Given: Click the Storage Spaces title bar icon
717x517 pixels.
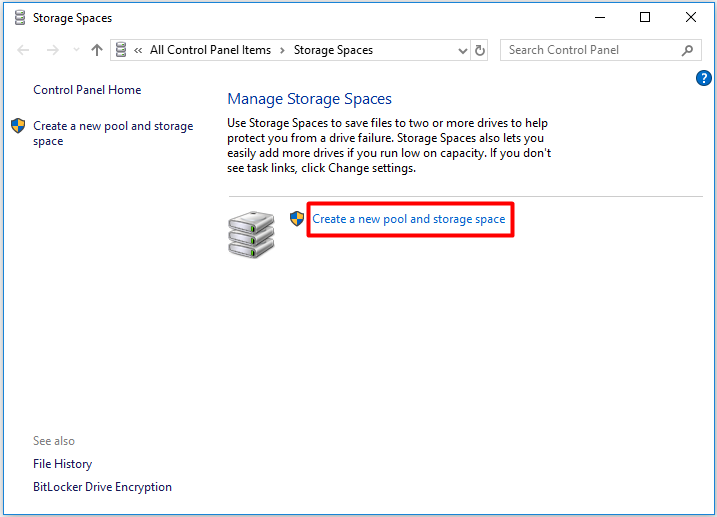Looking at the screenshot, I should click(20, 17).
